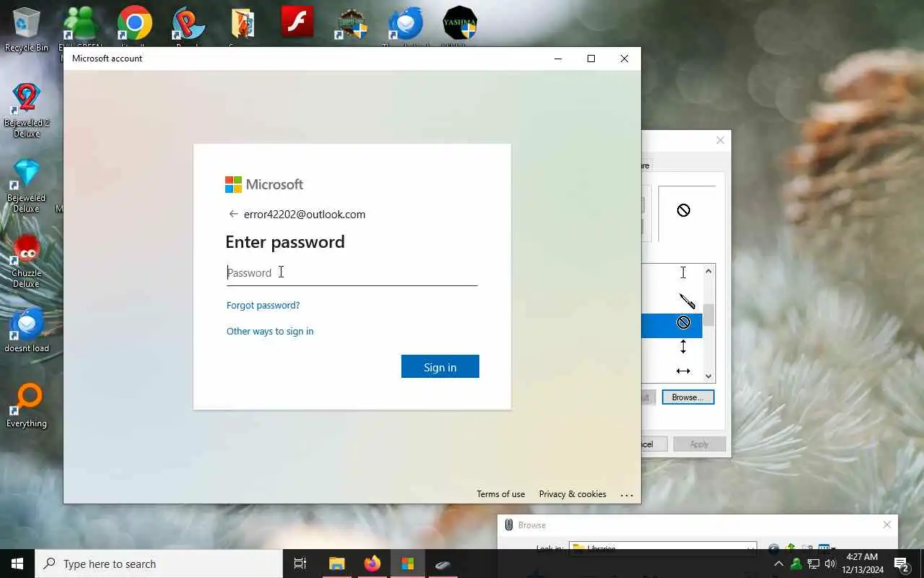This screenshot has width=924, height=578.
Task: Open the Everything search shortcut
Action: pos(27,406)
